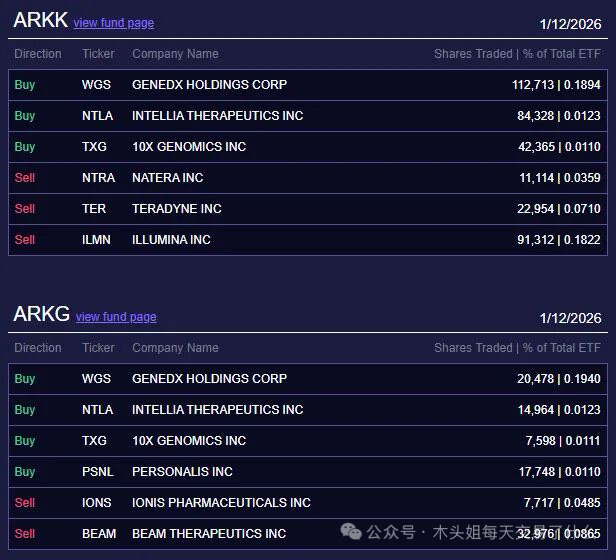Click the ARKG Direction column header
This screenshot has height=560, width=616.
pyautogui.click(x=38, y=348)
